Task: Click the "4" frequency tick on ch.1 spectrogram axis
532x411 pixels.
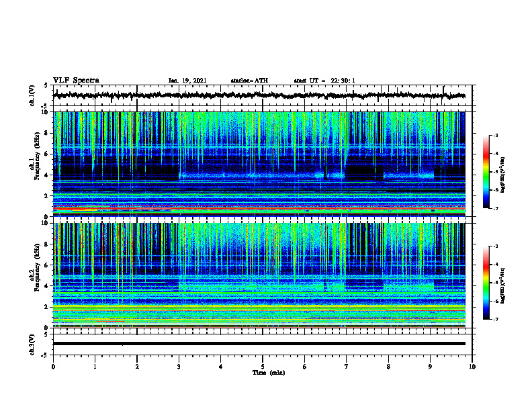Action: 47,175
